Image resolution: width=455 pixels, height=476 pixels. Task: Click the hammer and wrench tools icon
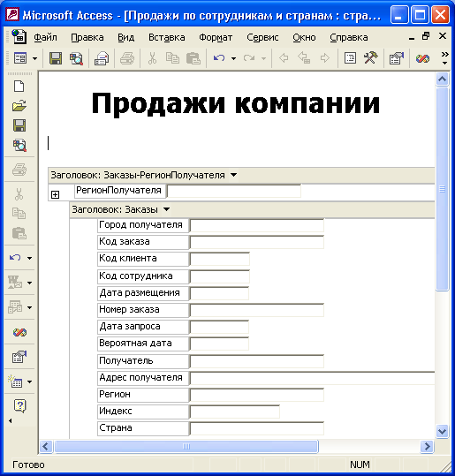tap(370, 57)
